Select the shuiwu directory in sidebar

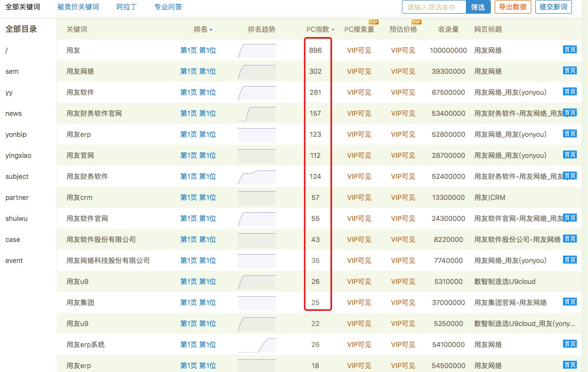pyautogui.click(x=16, y=219)
